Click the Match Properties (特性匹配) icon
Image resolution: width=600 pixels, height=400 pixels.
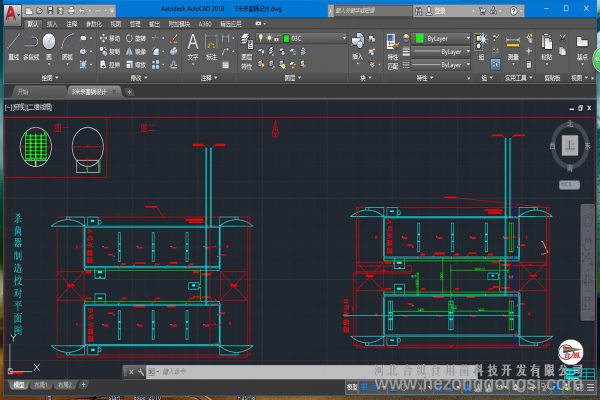[x=391, y=45]
